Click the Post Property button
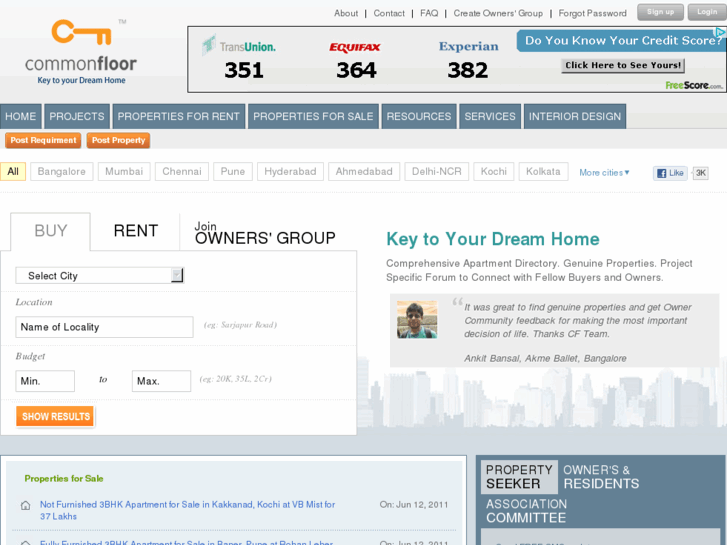Image resolution: width=727 pixels, height=545 pixels. (x=118, y=141)
